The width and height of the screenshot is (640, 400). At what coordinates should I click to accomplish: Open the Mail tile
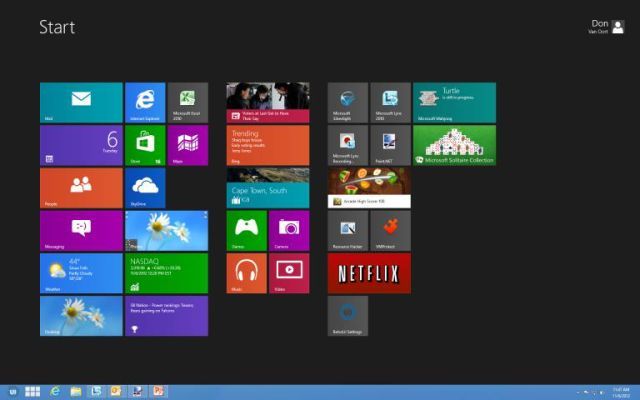pos(81,102)
